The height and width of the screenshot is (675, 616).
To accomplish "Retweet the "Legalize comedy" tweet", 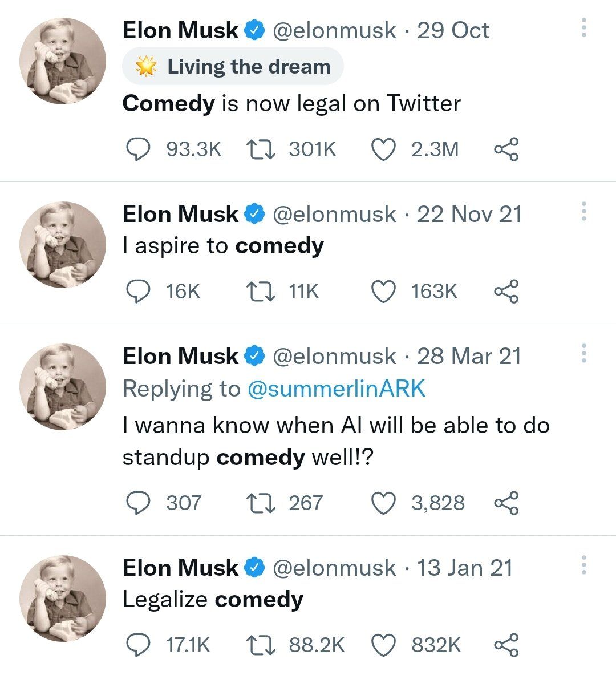I will [261, 645].
